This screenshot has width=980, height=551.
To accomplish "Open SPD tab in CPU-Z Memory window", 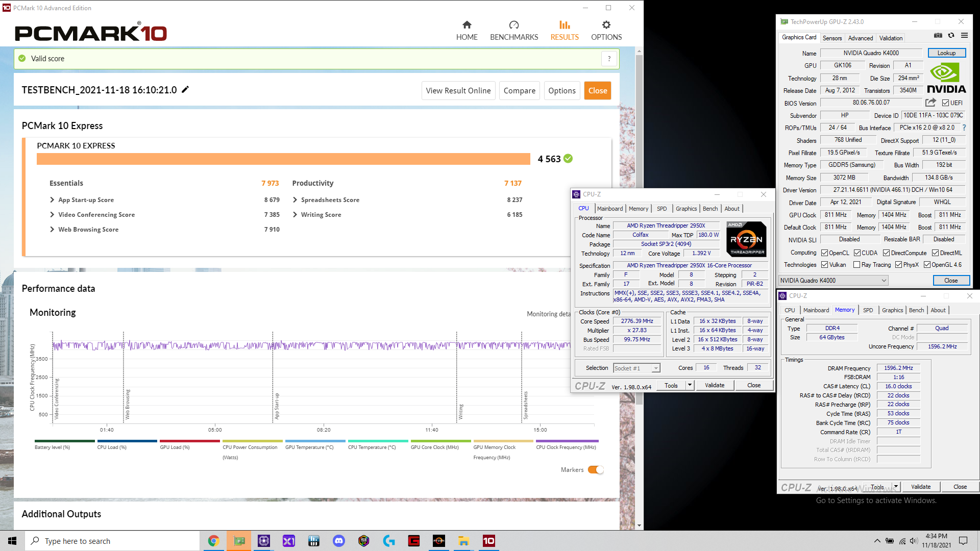I will click(x=868, y=310).
